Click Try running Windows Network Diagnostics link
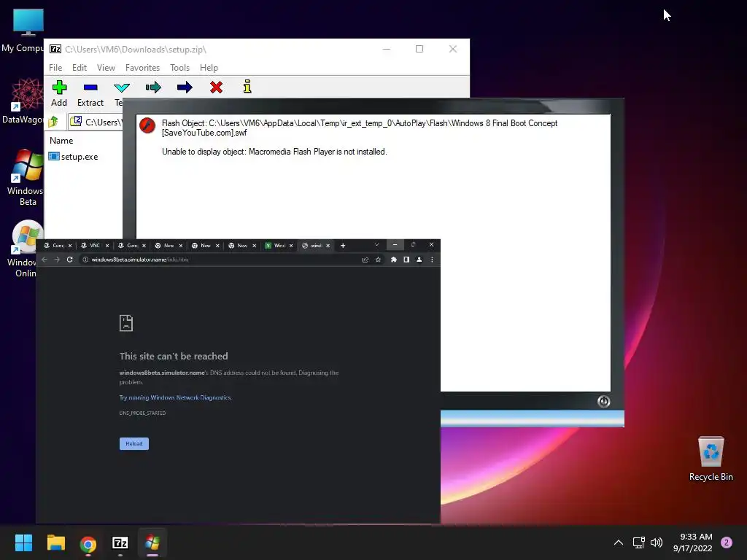Viewport: 747px width, 560px height. 175,397
